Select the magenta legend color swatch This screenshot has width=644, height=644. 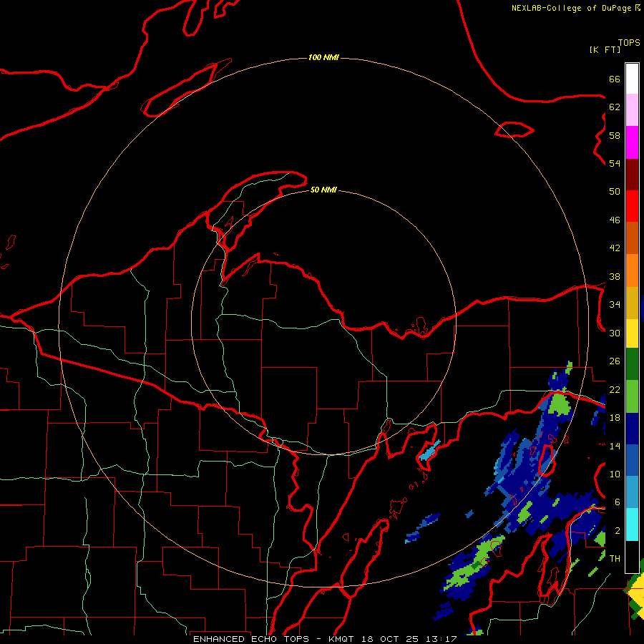click(x=632, y=142)
